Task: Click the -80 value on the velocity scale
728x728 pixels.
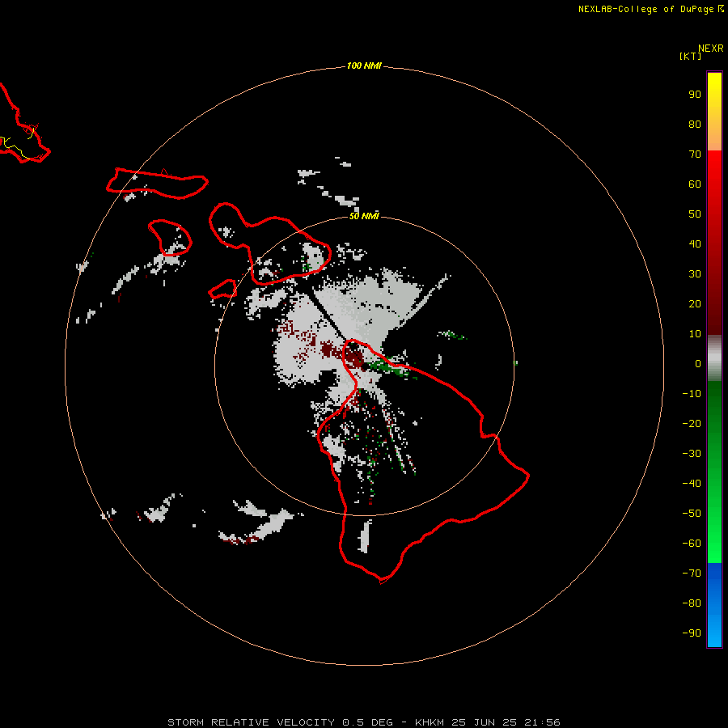Action: pos(692,603)
